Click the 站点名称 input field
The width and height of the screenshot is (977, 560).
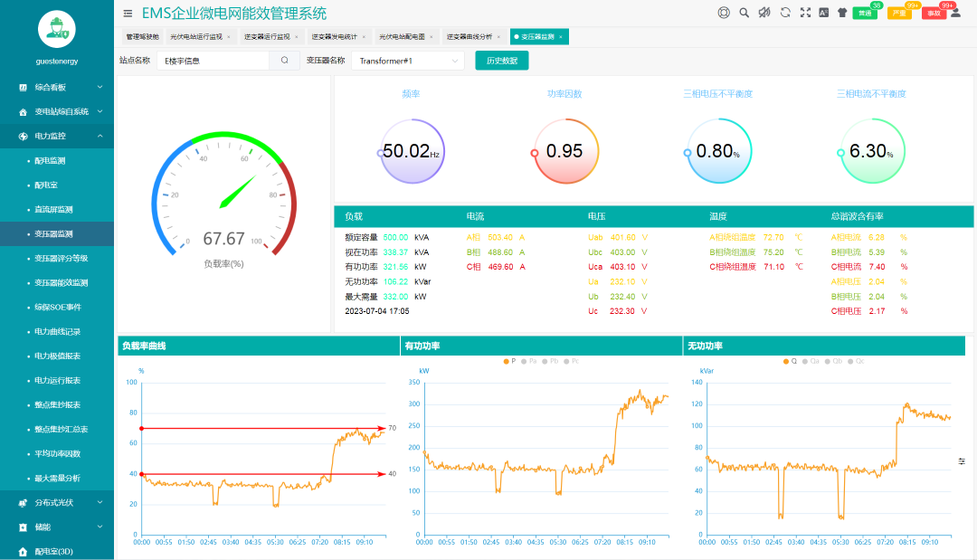click(x=213, y=61)
